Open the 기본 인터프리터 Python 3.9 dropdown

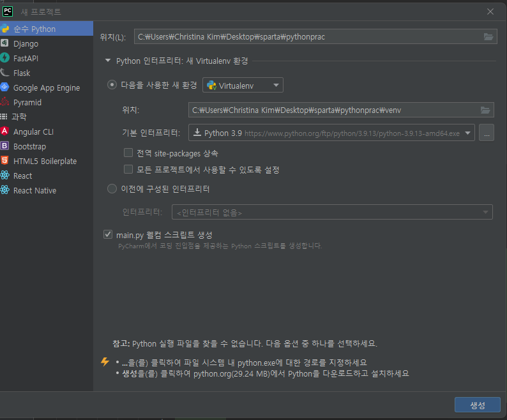331,133
